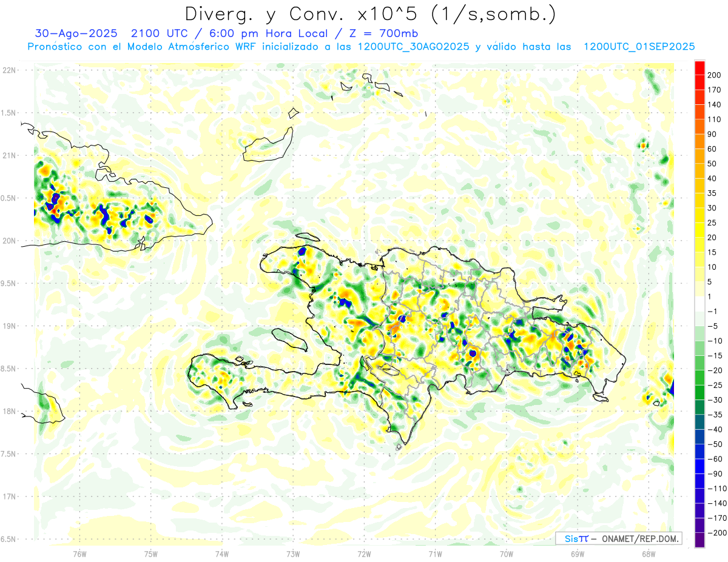
Task: Click the colorbar label "-15"
Action: [x=715, y=356]
